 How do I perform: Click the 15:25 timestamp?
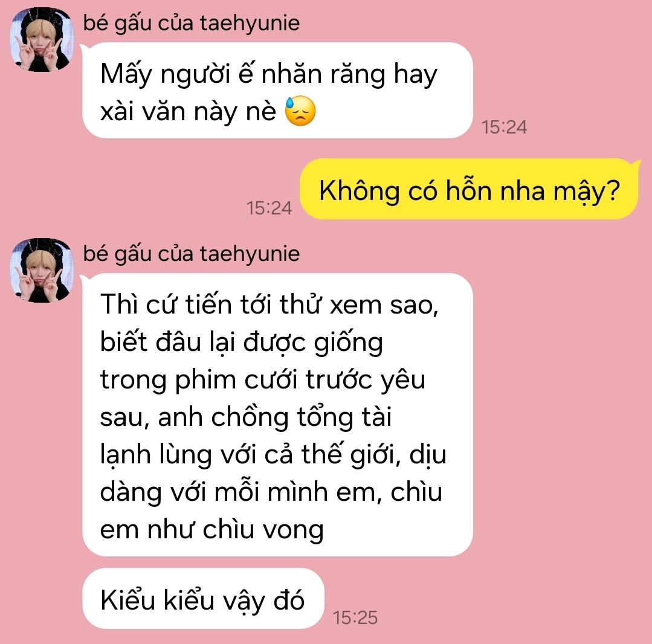(355, 618)
